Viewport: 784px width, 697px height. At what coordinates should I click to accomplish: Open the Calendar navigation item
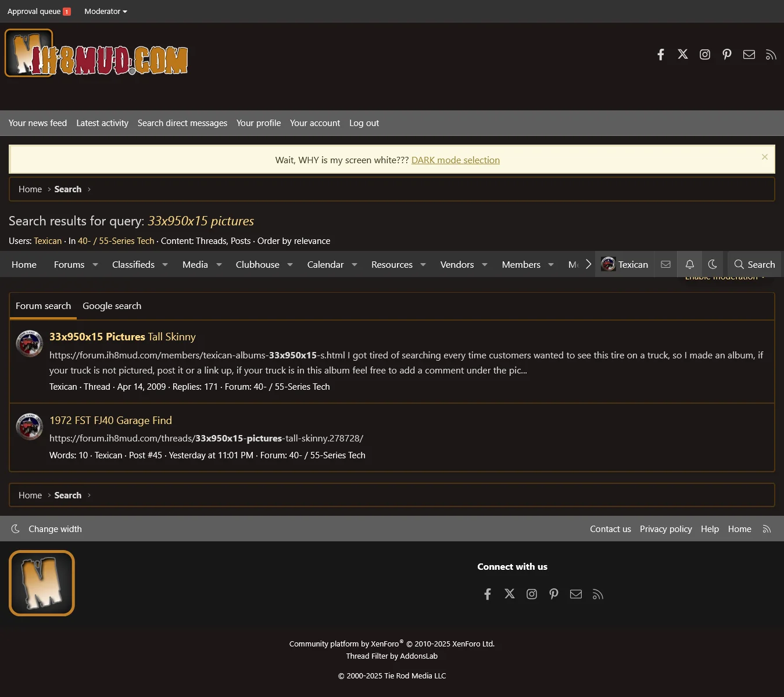pos(325,264)
